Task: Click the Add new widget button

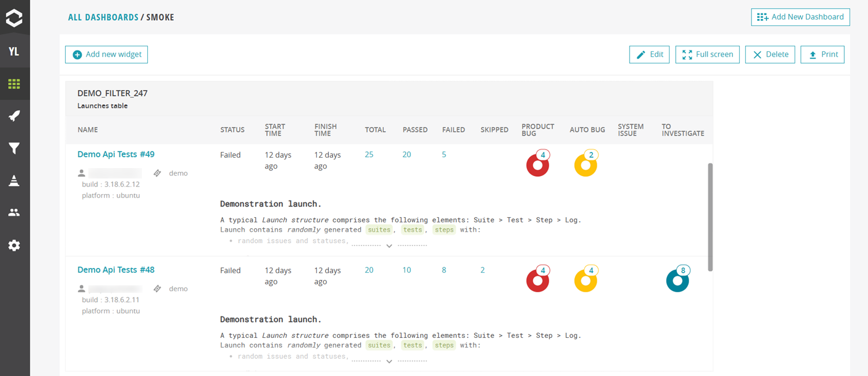Action: pyautogui.click(x=107, y=54)
